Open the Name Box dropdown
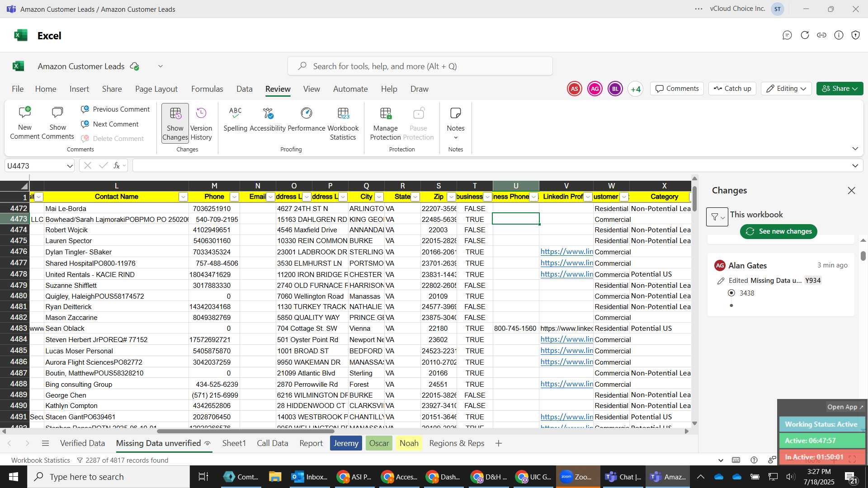 70,166
